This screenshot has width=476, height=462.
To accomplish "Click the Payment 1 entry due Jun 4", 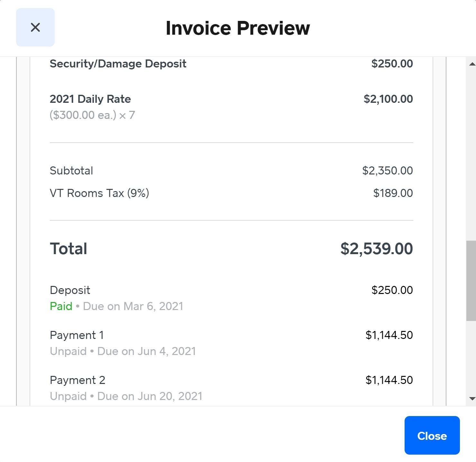I will [77, 335].
